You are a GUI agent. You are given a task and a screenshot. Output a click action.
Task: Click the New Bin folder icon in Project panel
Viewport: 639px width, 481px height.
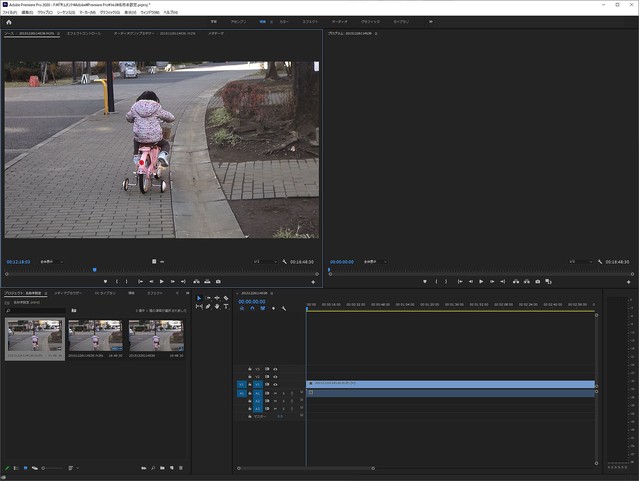163,467
